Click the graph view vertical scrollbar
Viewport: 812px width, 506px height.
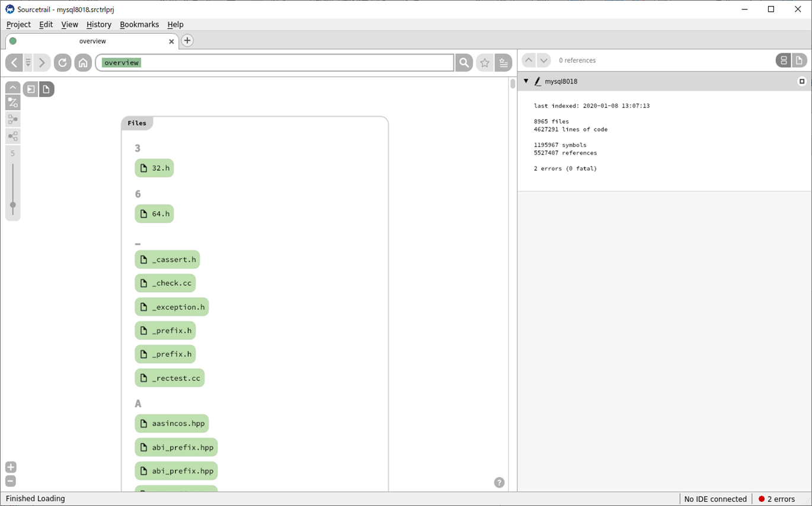pyautogui.click(x=513, y=84)
